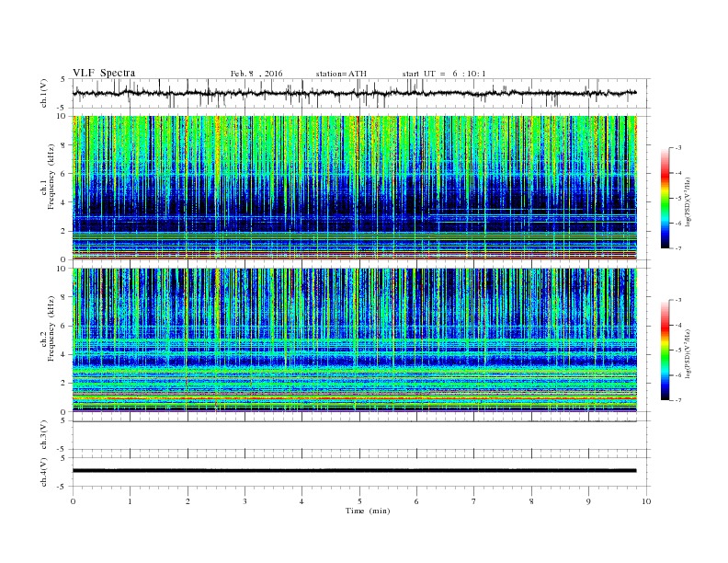Click the "log(PSD)(V²/Hz)" label beside ch.1 colorbar
This screenshot has width=728, height=563.
coord(688,201)
